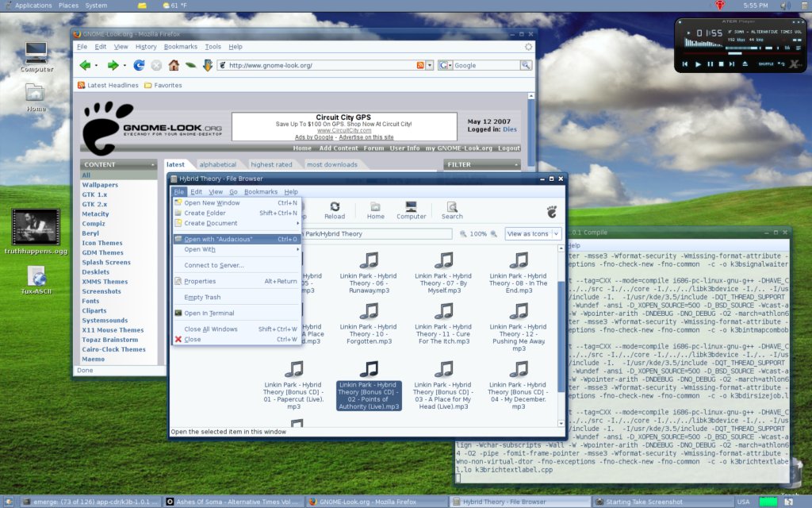Zoom in icon right of 100%
Viewport: 812px width, 508px height.
point(493,234)
